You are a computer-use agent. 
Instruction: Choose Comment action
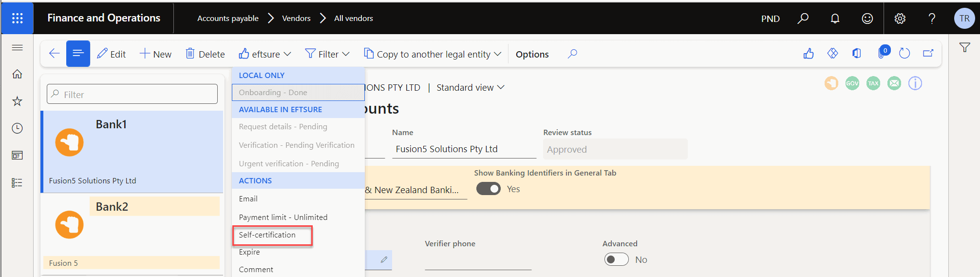[298, 269]
